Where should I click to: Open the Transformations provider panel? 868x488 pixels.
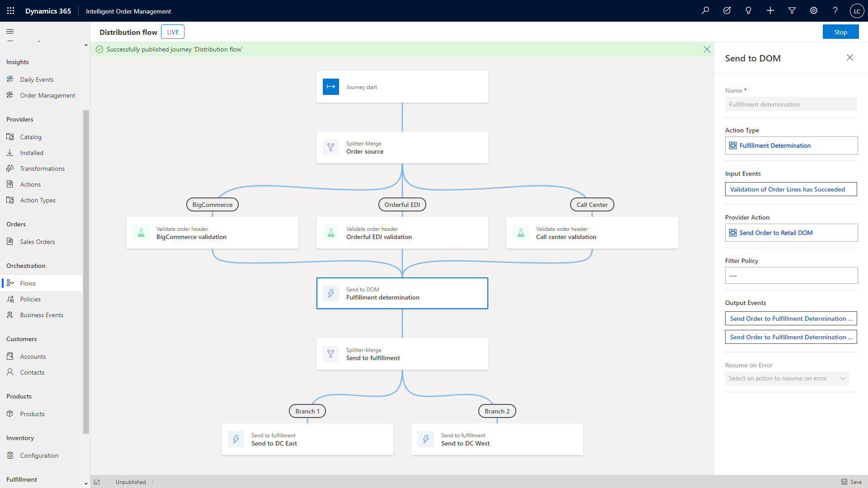(42, 168)
